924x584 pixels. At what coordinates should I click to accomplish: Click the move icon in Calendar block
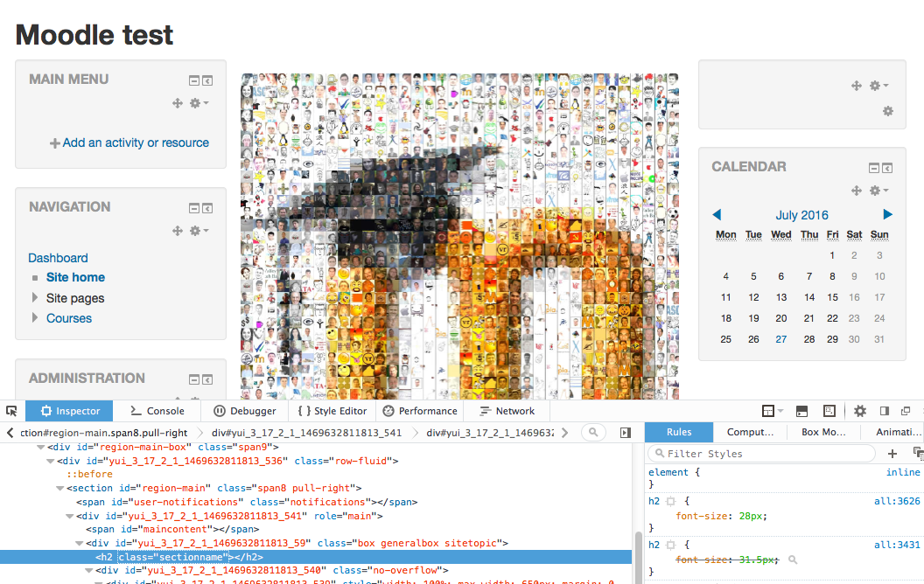(857, 191)
